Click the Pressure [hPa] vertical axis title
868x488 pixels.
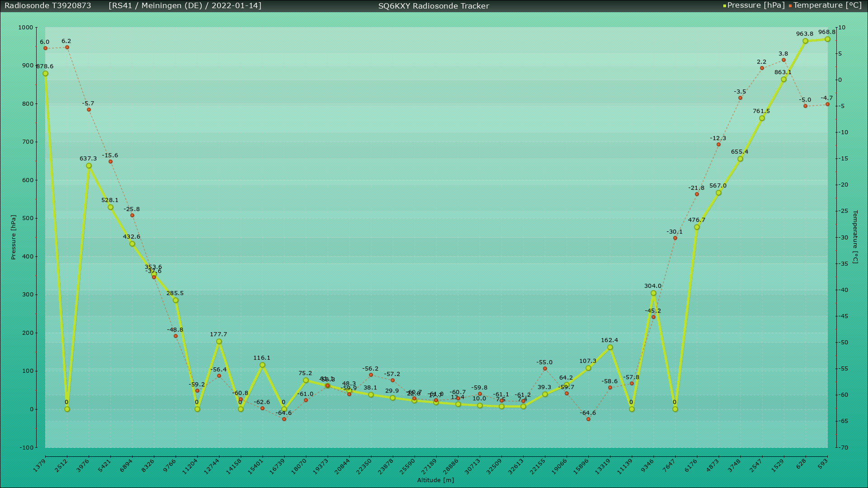coord(14,237)
